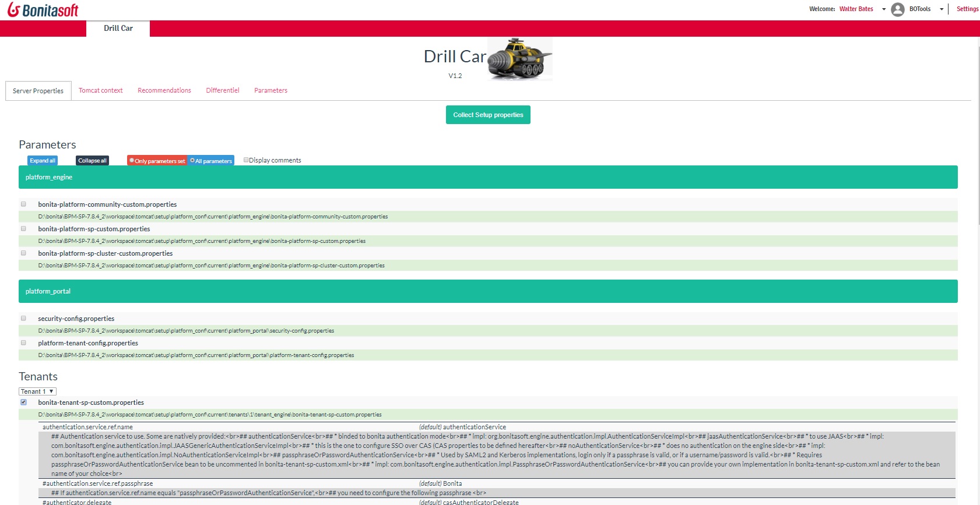Click the platform-tenant-config.properties file name
Screen dimensions: 980x505
pyautogui.click(x=88, y=343)
